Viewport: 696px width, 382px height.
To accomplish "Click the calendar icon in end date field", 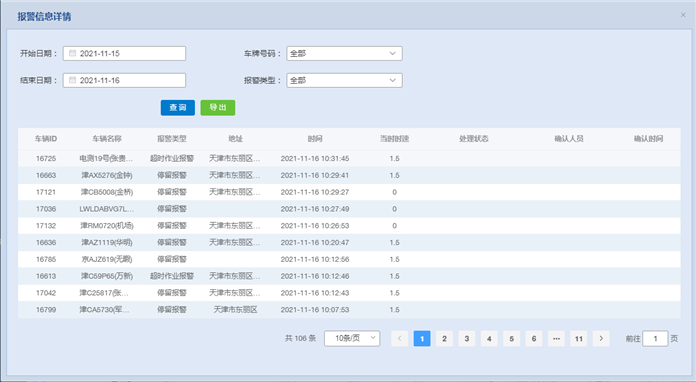I will [72, 80].
